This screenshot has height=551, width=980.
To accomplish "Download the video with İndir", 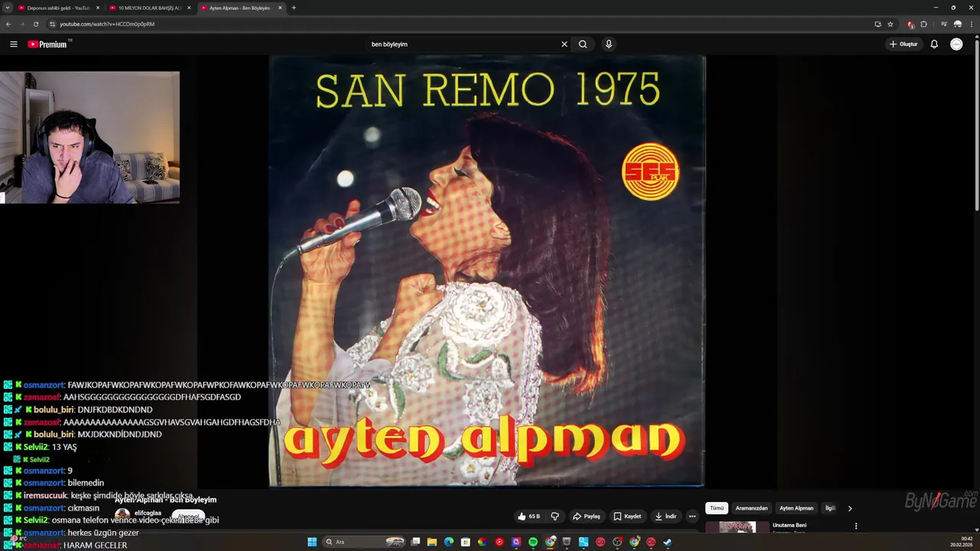I will (x=665, y=517).
